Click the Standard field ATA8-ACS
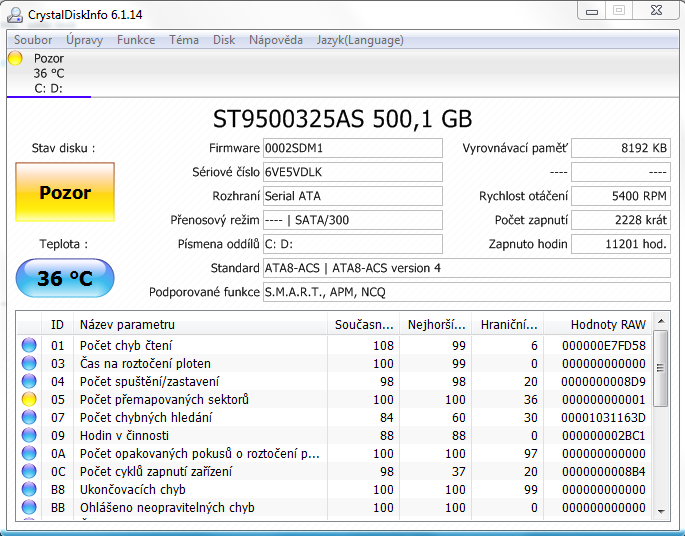Image resolution: width=685 pixels, height=536 pixels. [x=467, y=268]
